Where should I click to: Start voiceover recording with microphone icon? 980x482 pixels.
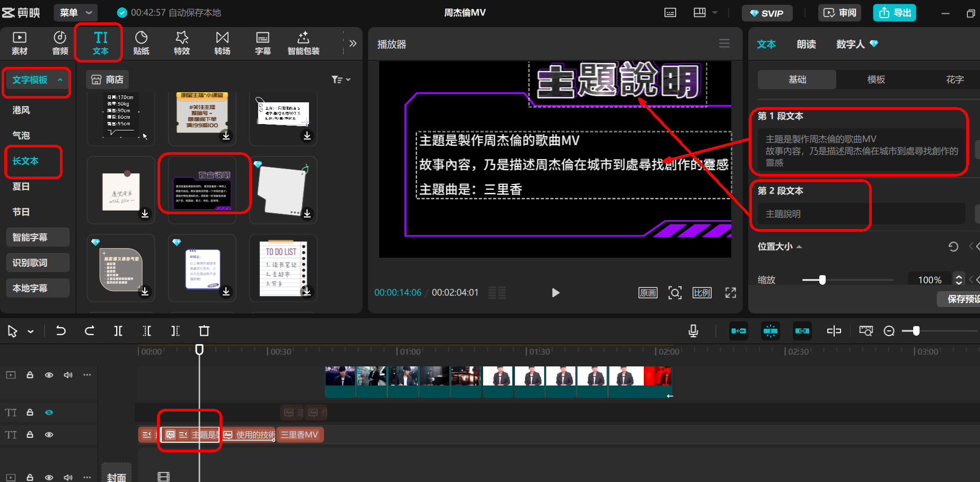point(693,331)
